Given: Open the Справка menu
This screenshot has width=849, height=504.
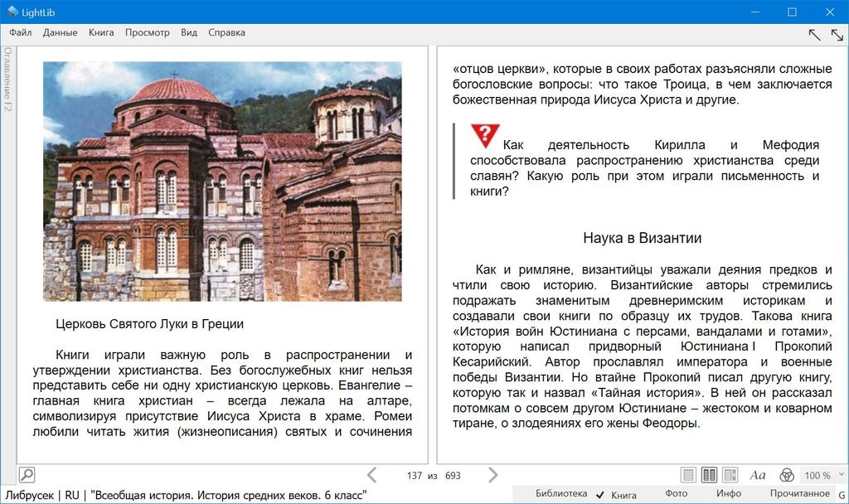Looking at the screenshot, I should coord(226,33).
